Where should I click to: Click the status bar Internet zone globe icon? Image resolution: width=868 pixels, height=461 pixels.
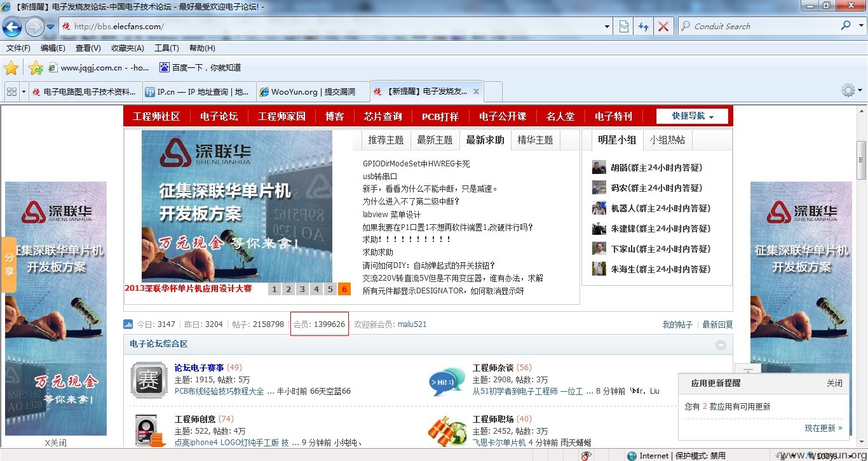click(x=632, y=455)
